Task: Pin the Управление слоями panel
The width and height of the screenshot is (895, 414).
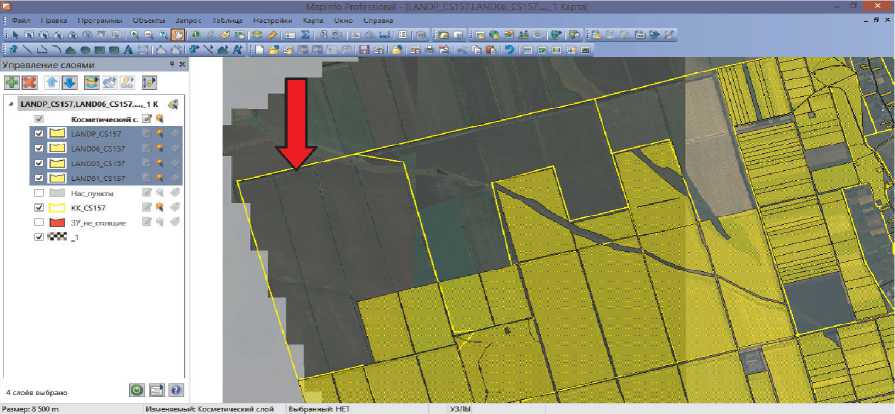Action: [x=170, y=65]
